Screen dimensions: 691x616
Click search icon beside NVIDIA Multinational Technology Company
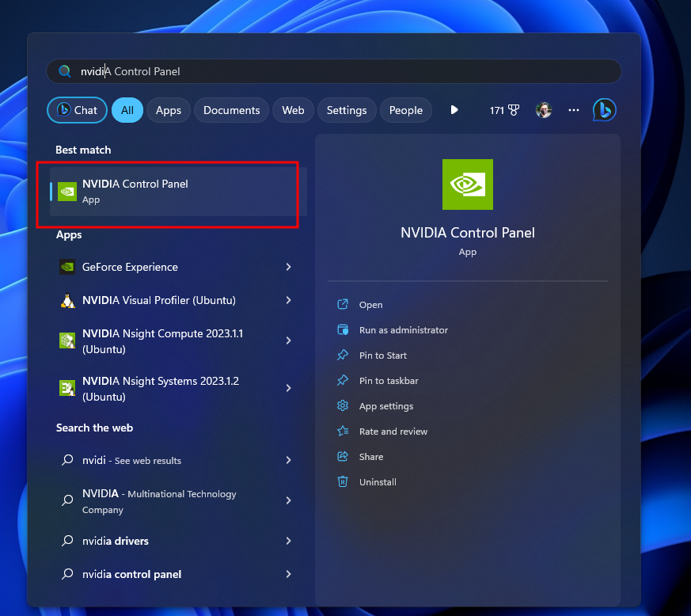[x=67, y=500]
